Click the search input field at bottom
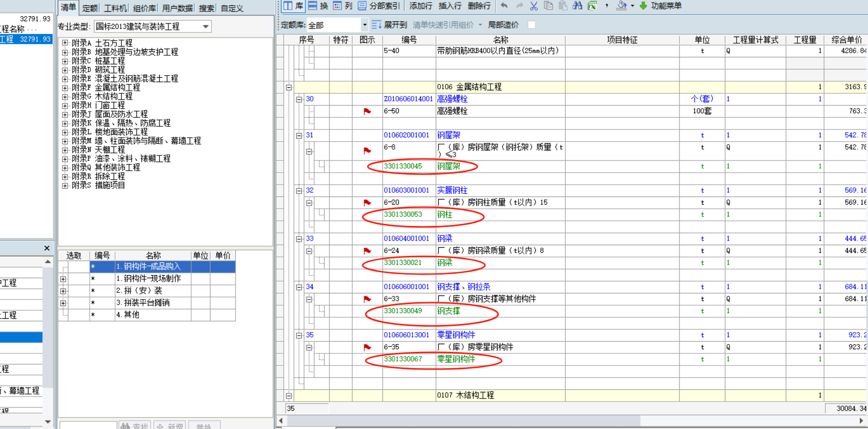This screenshot has width=868, height=429. point(88,425)
